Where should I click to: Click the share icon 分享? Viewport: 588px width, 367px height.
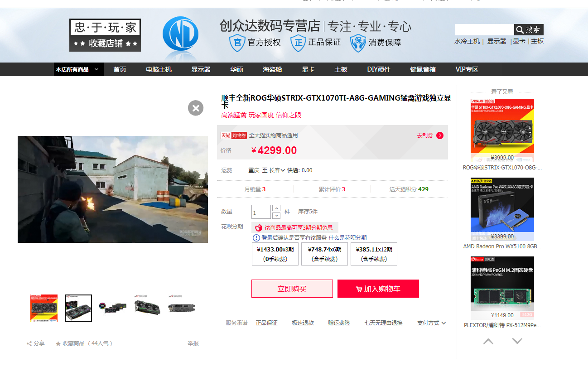(x=29, y=344)
